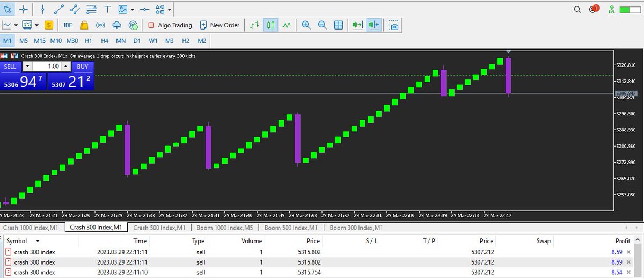Screen dimensions: 644x278
Task: Click the 1.00 volume input field
Action: [x=47, y=67]
